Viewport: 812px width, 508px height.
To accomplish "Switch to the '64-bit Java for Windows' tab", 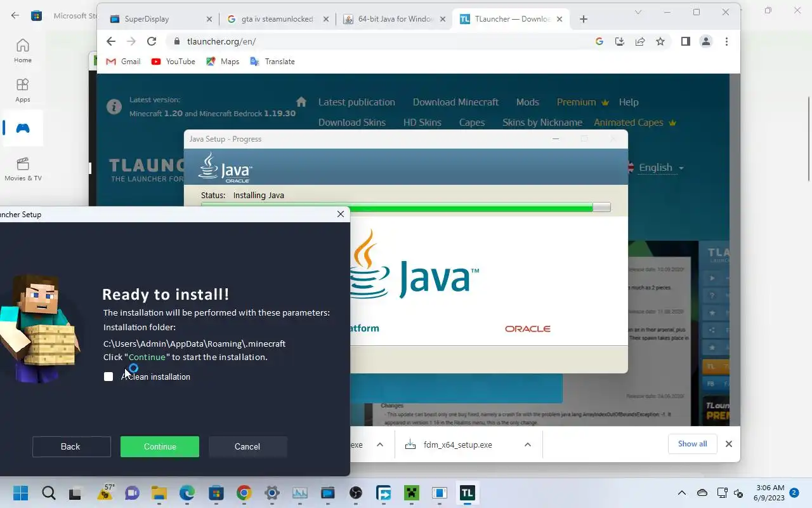I will click(395, 19).
